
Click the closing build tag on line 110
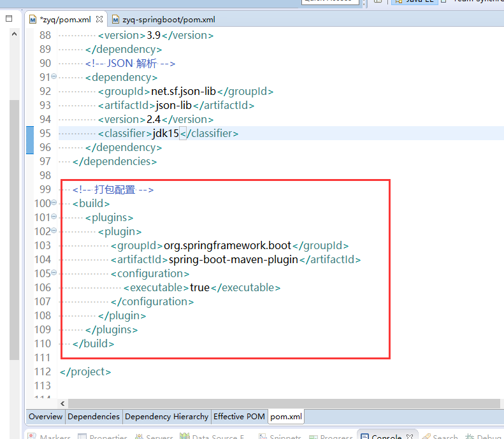93,344
